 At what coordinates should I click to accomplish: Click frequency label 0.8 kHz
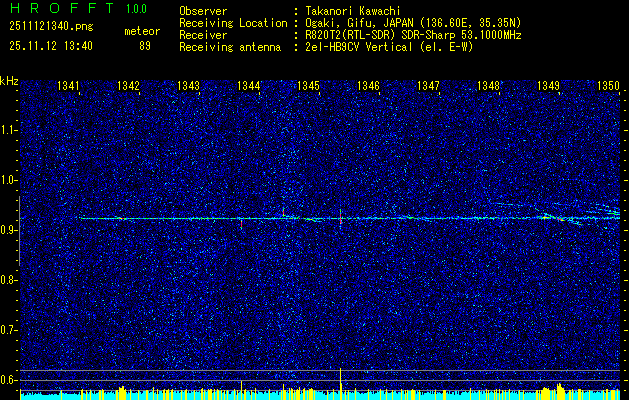point(7,280)
